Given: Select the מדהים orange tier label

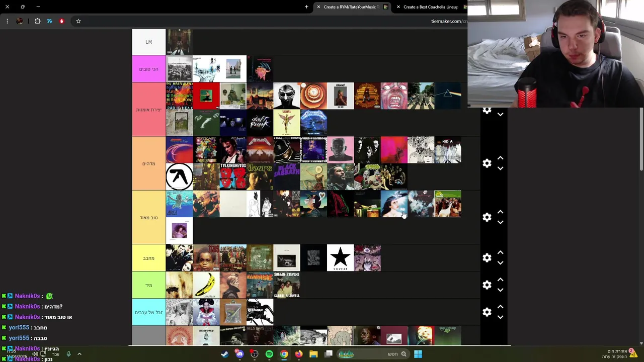Looking at the screenshot, I should pyautogui.click(x=148, y=163).
